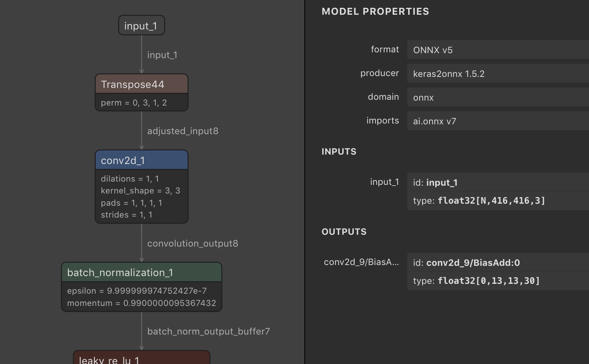Click the leaky_re_lu_1 node
This screenshot has height=364, width=589.
pos(142,357)
